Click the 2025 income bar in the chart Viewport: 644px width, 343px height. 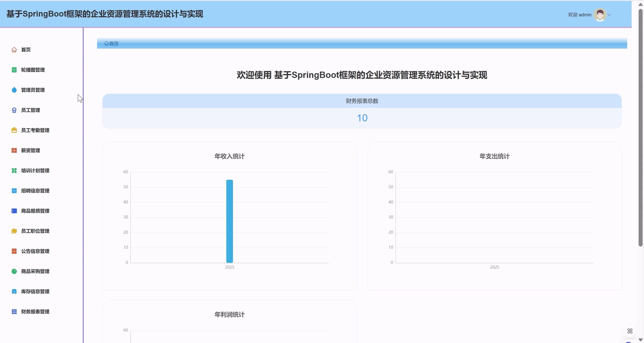coord(230,221)
